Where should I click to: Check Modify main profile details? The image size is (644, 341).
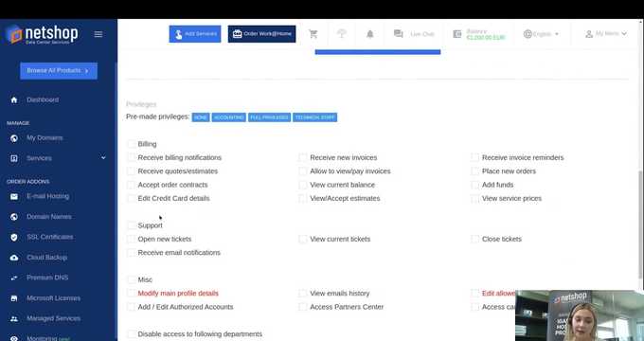[x=132, y=293]
